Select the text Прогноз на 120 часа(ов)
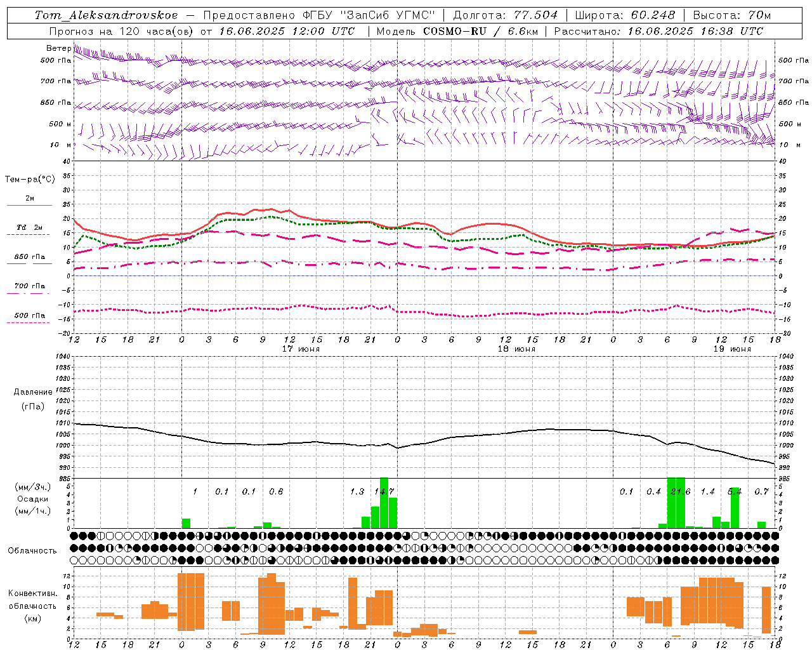This screenshot has width=812, height=650. click(122, 31)
